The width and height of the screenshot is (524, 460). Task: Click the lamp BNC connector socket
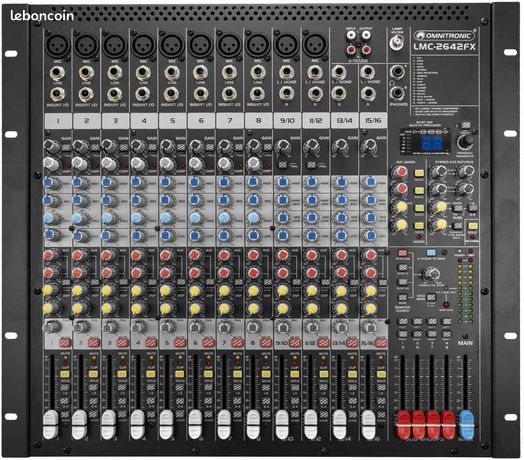click(397, 43)
